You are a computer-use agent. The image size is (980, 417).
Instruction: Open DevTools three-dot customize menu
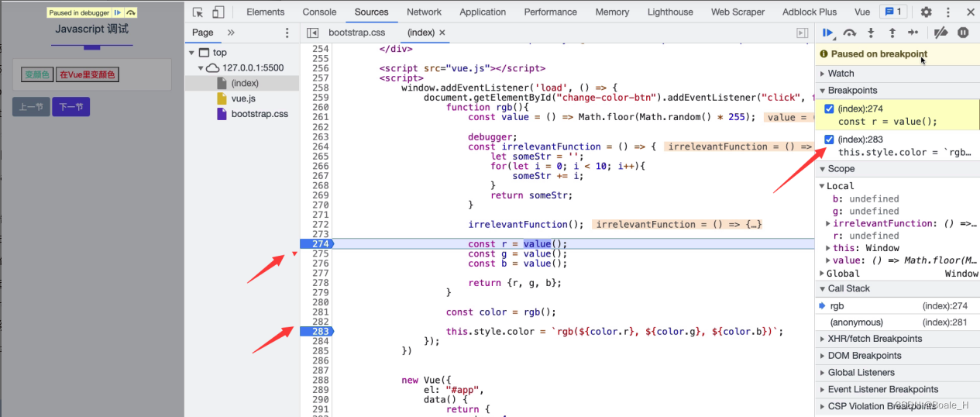(x=948, y=12)
